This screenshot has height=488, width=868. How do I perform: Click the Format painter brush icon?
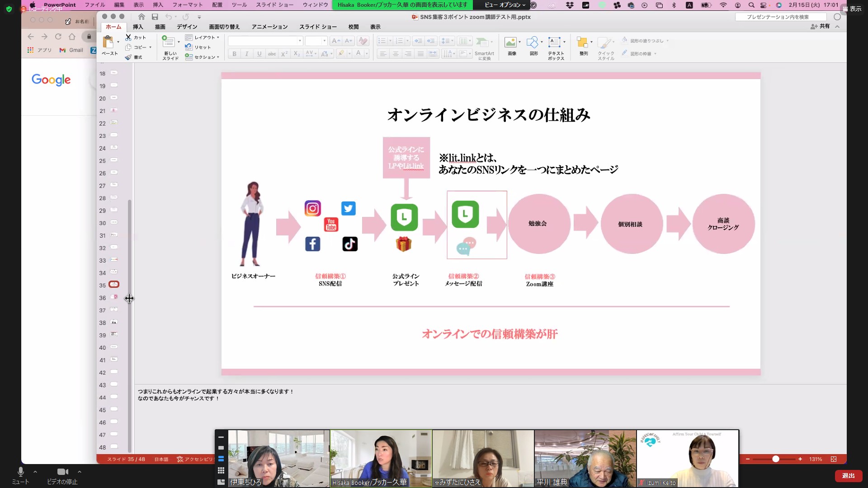click(x=128, y=57)
